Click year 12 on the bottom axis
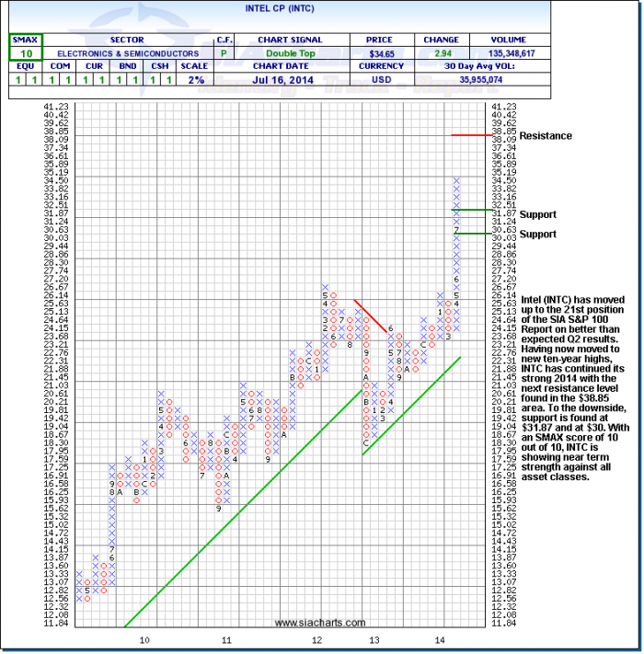This screenshot has height=654, width=644. click(x=317, y=638)
